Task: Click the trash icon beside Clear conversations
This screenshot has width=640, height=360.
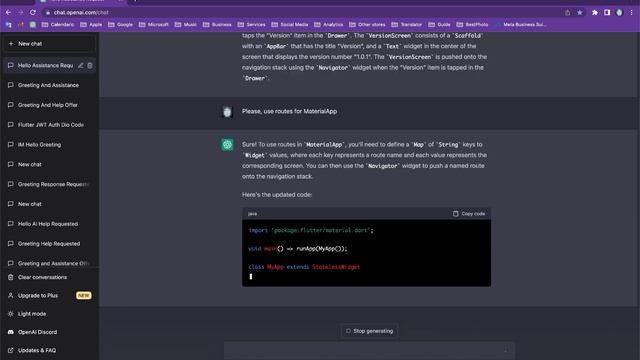Action: (11, 277)
